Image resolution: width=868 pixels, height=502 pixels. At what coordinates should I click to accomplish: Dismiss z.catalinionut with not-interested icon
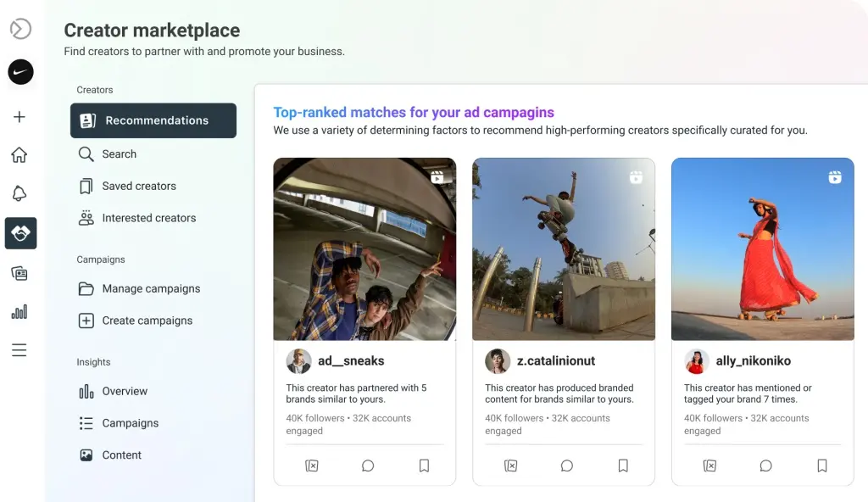(511, 466)
